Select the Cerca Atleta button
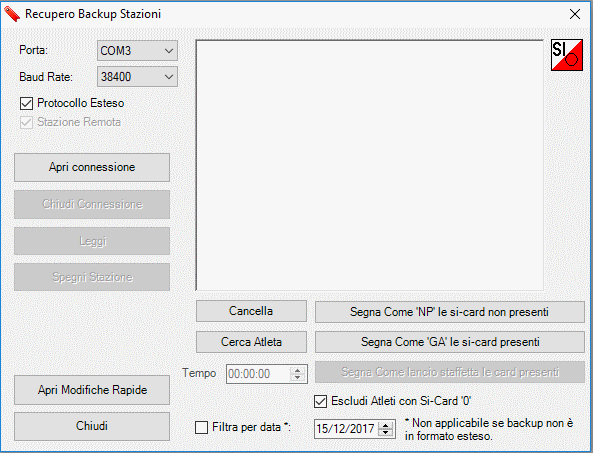Viewport: 593px width, 453px height. pos(251,342)
